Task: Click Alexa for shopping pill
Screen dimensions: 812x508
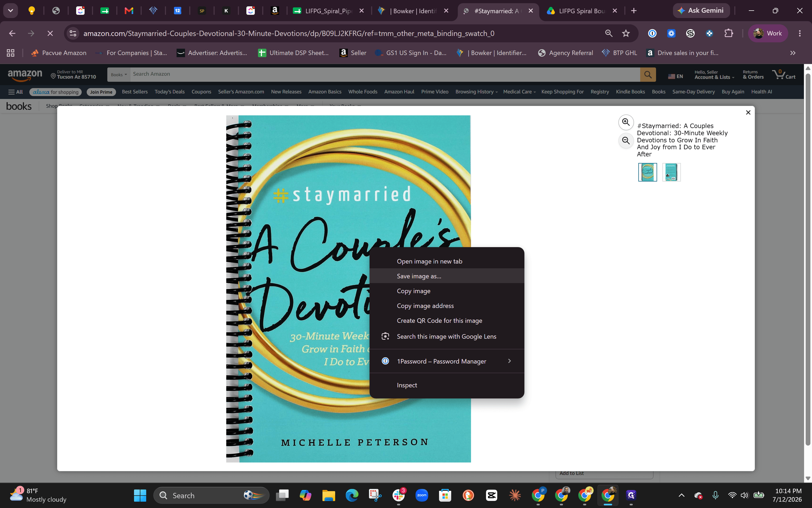Action: 55,92
